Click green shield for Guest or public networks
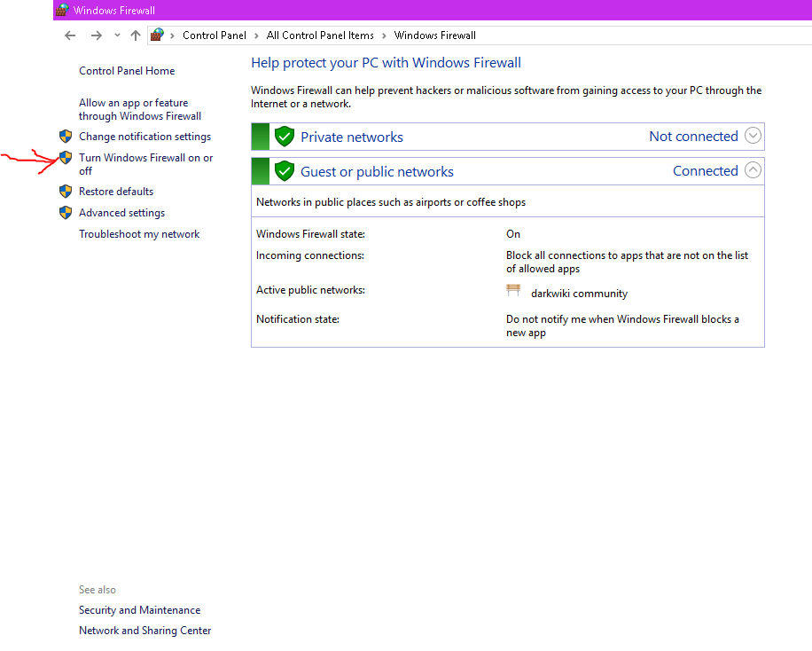 point(285,171)
